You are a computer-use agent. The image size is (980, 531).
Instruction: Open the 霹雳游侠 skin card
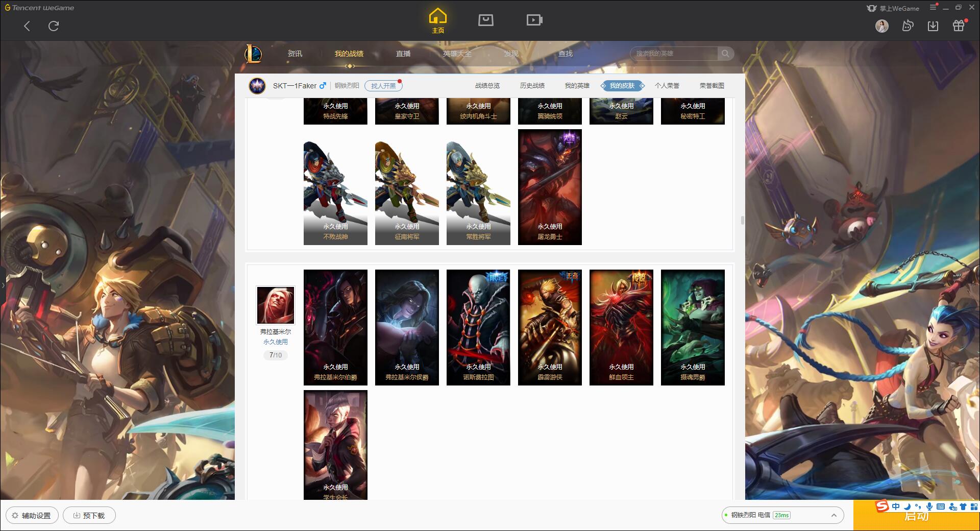(x=550, y=327)
